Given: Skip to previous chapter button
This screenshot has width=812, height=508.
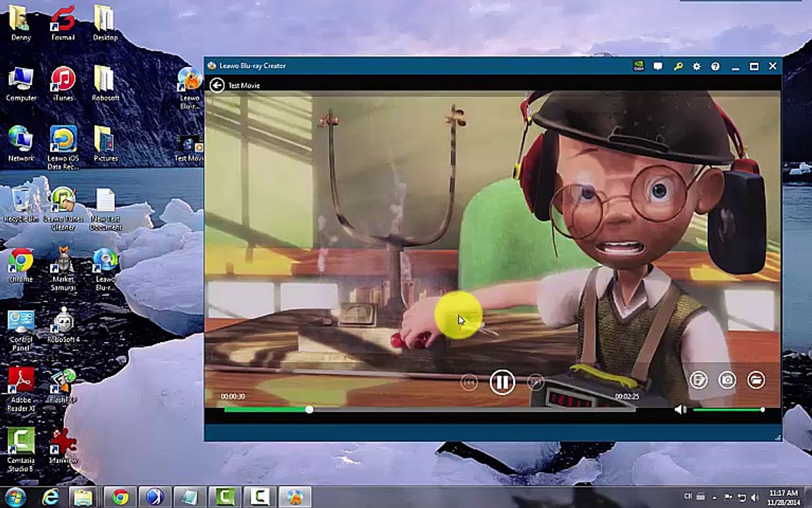Looking at the screenshot, I should click(x=469, y=382).
